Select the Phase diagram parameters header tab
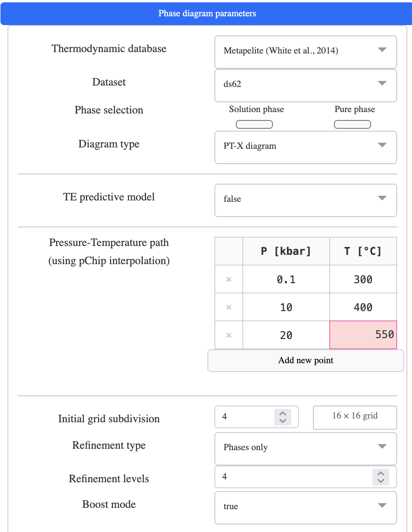Image resolution: width=412 pixels, height=532 pixels. (x=206, y=13)
